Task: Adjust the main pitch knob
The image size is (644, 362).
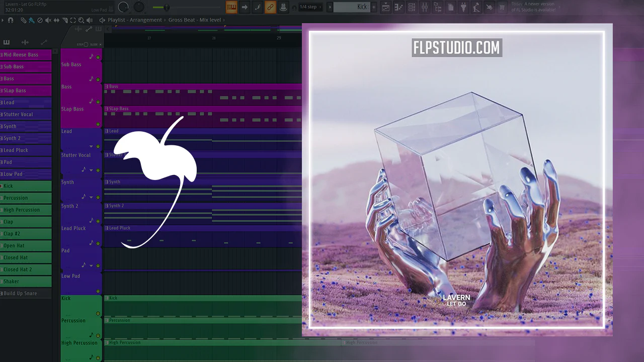Action: coord(139,7)
